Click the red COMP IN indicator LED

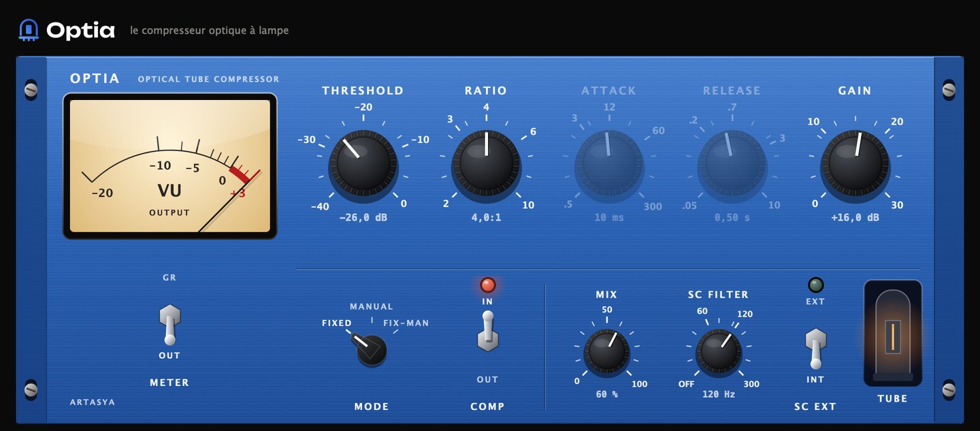point(488,285)
